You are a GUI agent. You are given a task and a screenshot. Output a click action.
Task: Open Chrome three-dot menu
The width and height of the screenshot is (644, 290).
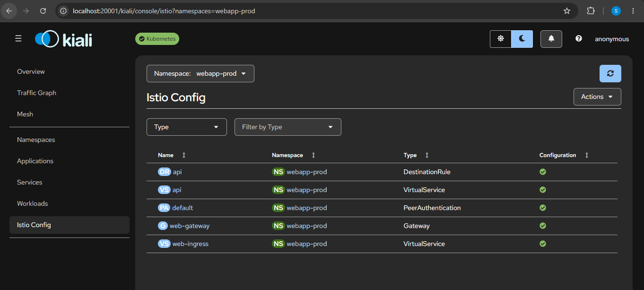pyautogui.click(x=633, y=11)
